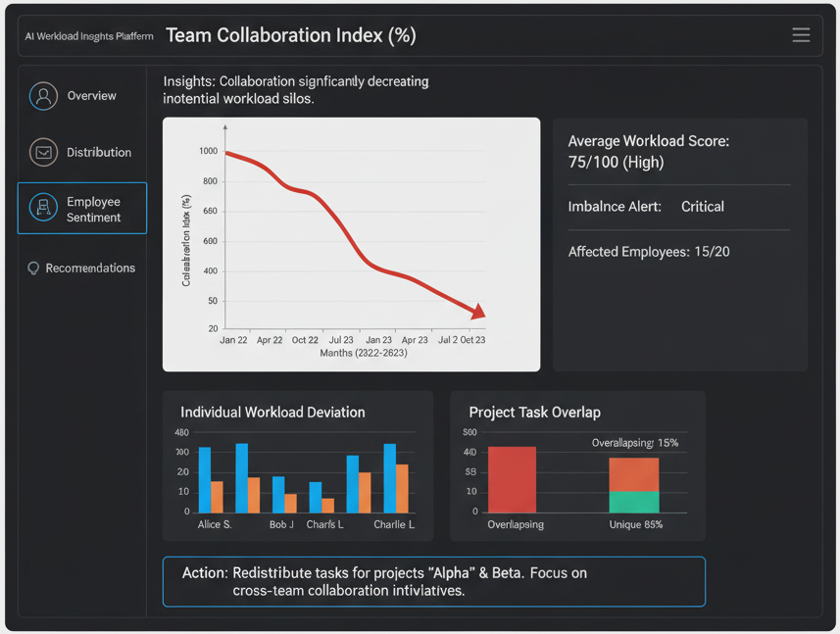Screen dimensions: 840x634
Task: Select the Overview person icon
Action: (x=43, y=96)
